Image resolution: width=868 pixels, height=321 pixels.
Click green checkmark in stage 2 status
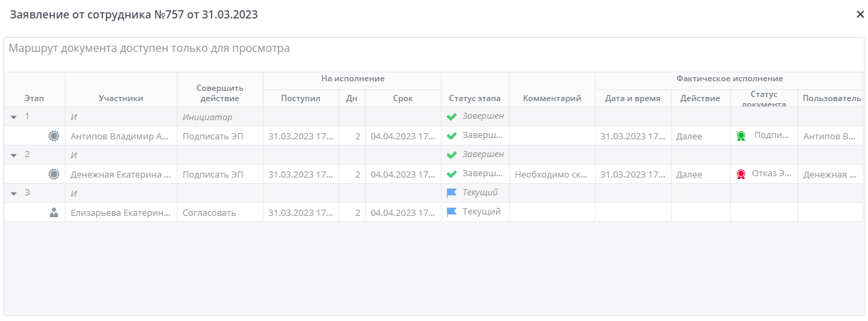(x=451, y=155)
